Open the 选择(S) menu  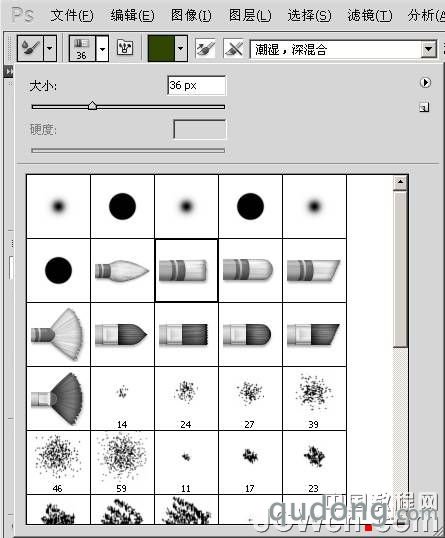tap(309, 15)
